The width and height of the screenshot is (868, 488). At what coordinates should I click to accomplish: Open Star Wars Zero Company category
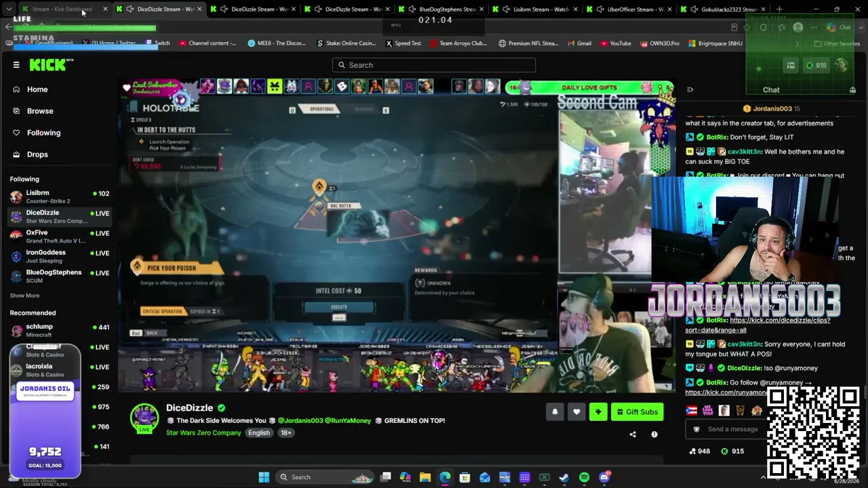point(203,432)
